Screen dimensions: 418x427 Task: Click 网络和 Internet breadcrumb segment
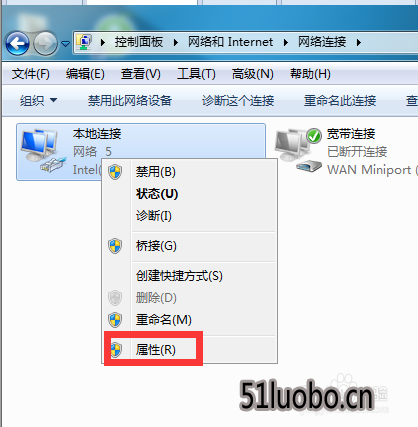click(x=230, y=42)
